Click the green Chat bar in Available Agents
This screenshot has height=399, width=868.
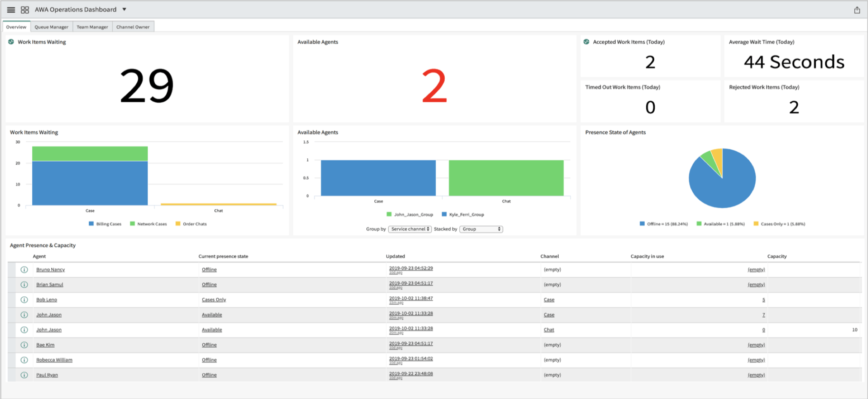click(x=506, y=178)
